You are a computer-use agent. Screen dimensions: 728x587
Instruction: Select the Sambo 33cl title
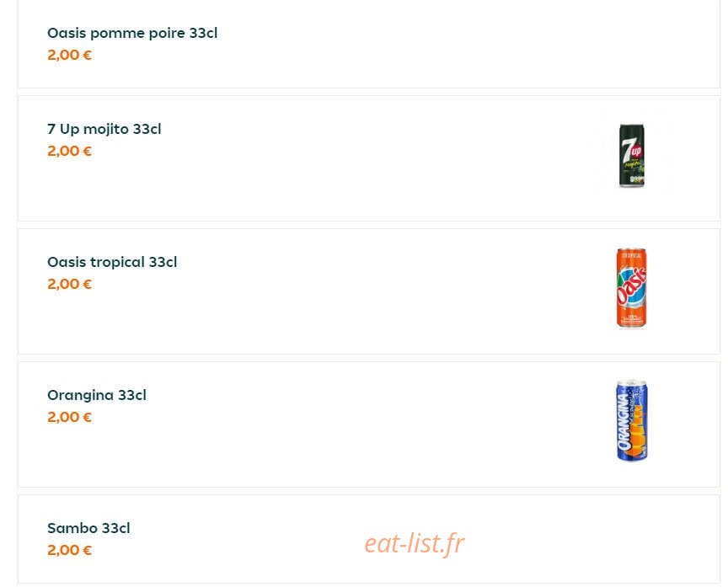point(88,528)
